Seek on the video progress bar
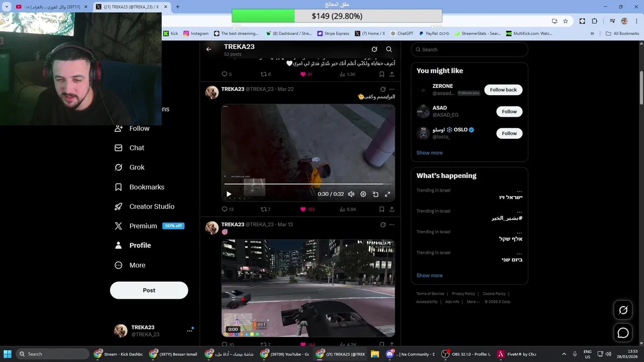 click(308, 184)
